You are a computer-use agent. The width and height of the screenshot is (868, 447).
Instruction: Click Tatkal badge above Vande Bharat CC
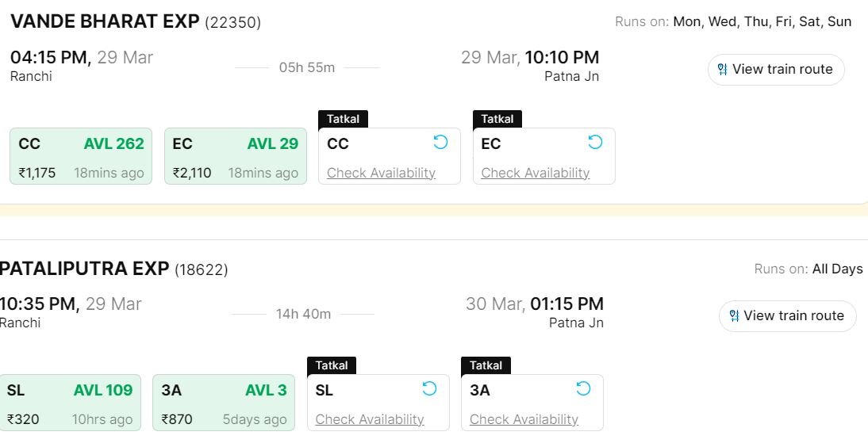point(343,119)
